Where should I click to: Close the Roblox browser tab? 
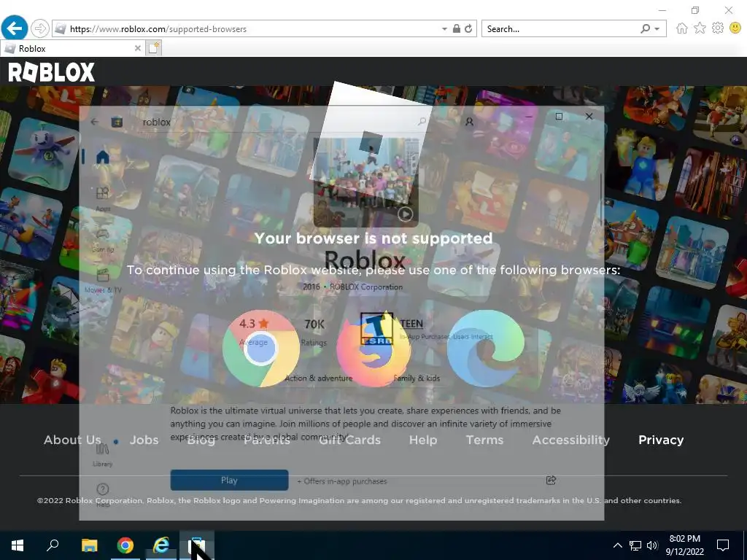[137, 49]
